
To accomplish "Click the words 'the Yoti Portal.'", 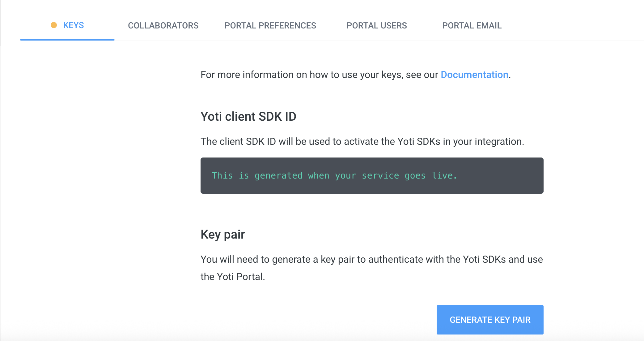I will 232,277.
